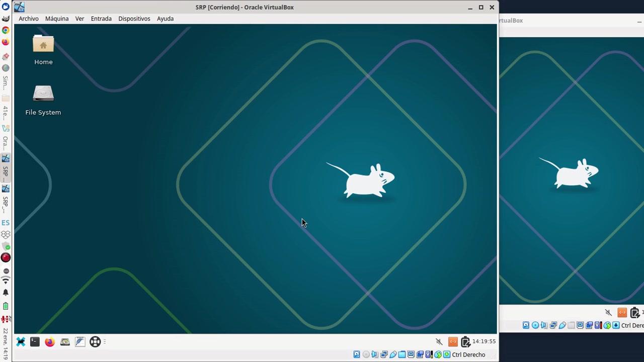Click the notifications bell in host panel
The image size is (644, 362).
tap(6, 293)
